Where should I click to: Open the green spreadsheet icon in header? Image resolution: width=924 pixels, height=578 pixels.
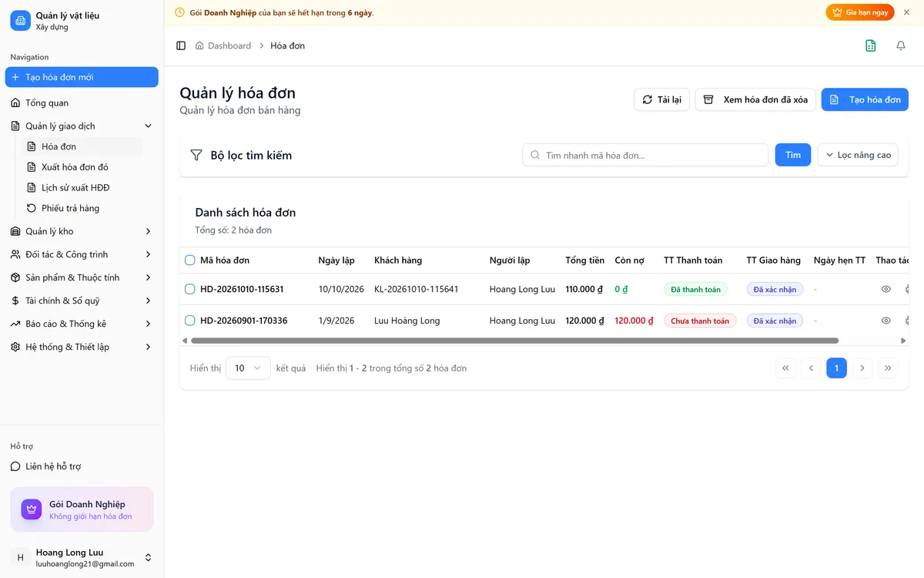tap(871, 45)
